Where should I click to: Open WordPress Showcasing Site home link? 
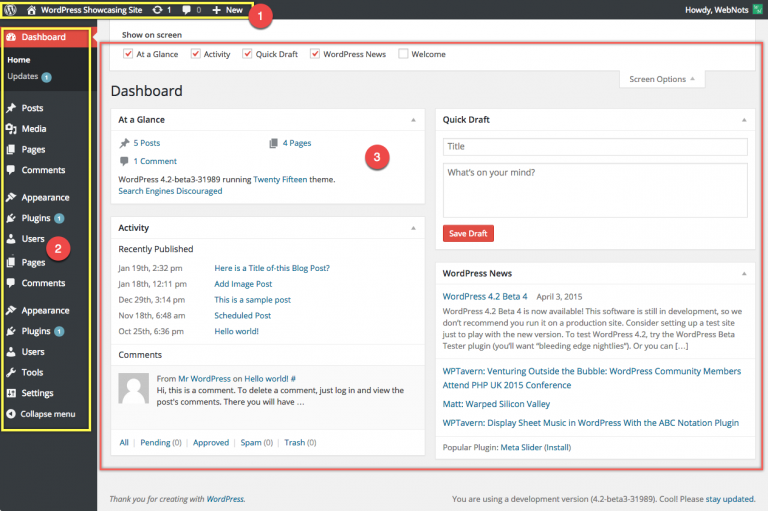pos(84,10)
